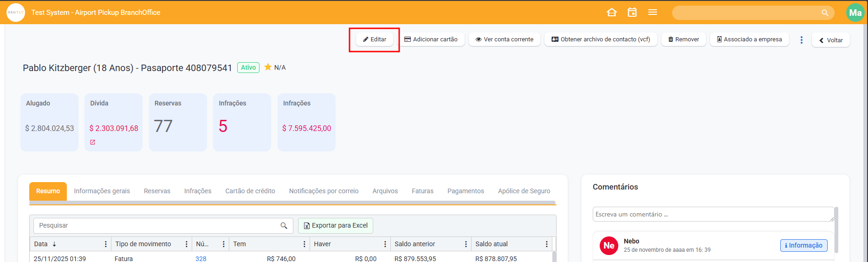Open the external link icon under Dívida
This screenshot has width=868, height=262.
(92, 142)
